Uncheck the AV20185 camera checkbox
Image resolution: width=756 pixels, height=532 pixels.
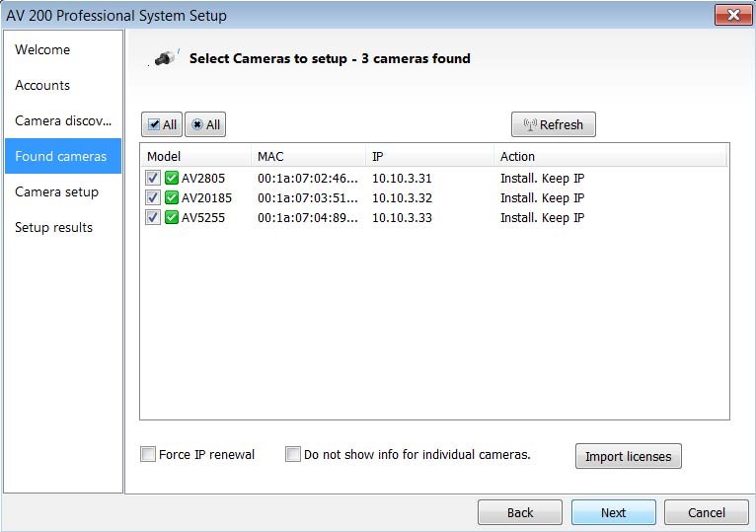pos(153,198)
